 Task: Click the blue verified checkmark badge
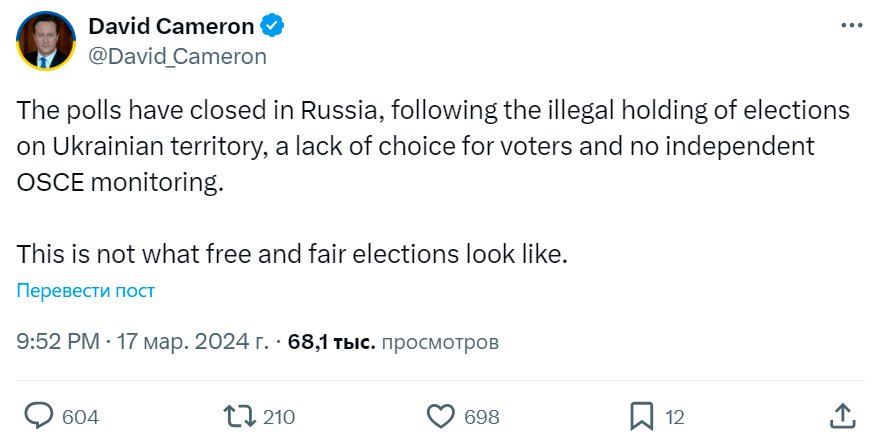pos(270,24)
